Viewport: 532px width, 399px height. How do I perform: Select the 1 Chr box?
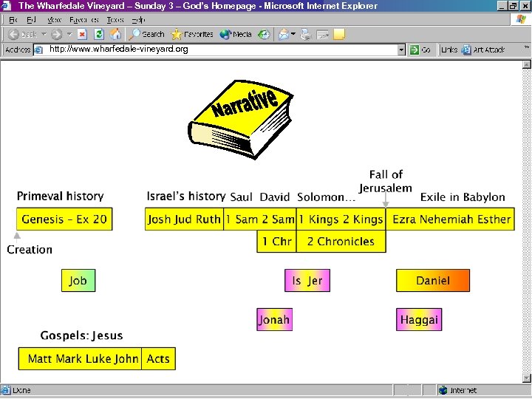tap(276, 241)
